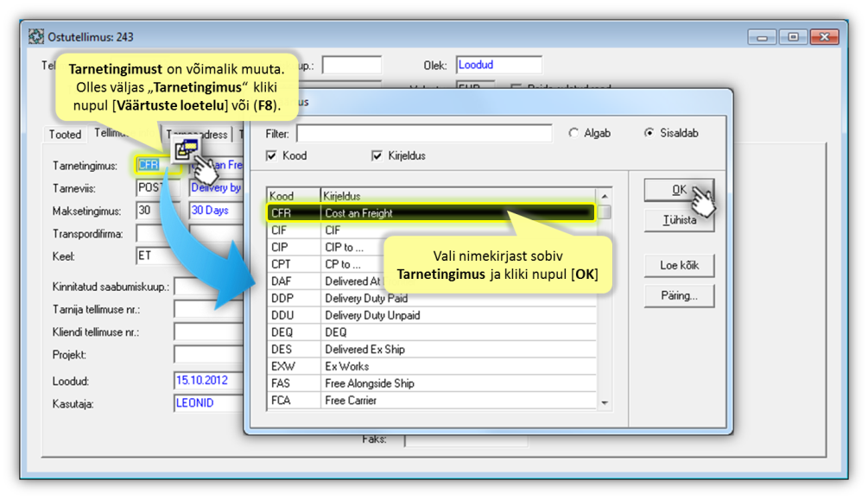Click the Tühista cancel button
This screenshot has width=868, height=499.
click(679, 220)
